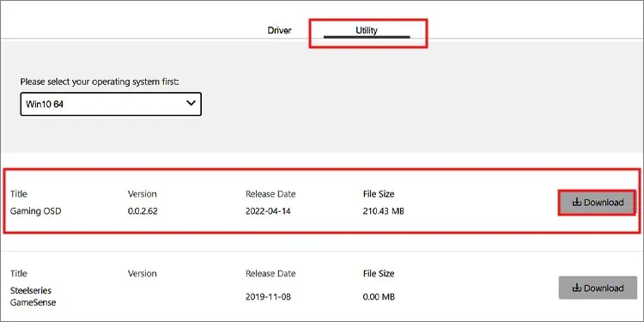Select the Utility tab
644x322 pixels.
click(x=367, y=30)
